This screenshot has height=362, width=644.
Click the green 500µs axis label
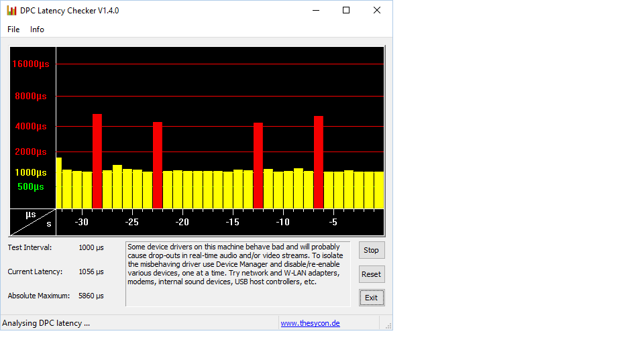coord(31,187)
